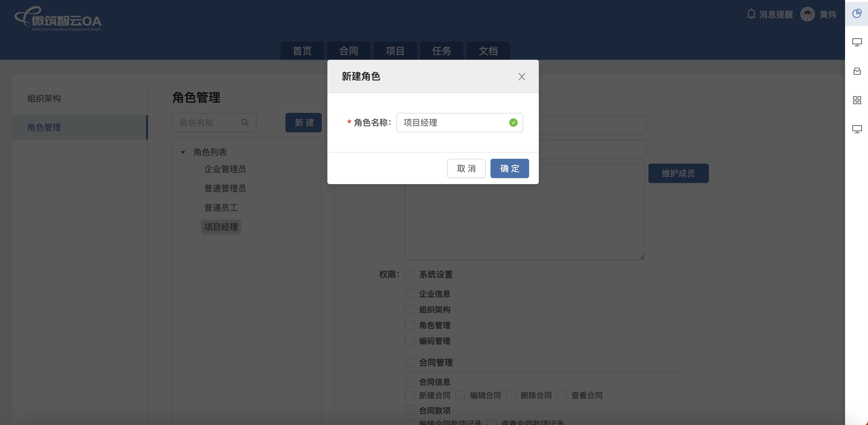Select 企业管理员 in the role tree

coord(225,169)
